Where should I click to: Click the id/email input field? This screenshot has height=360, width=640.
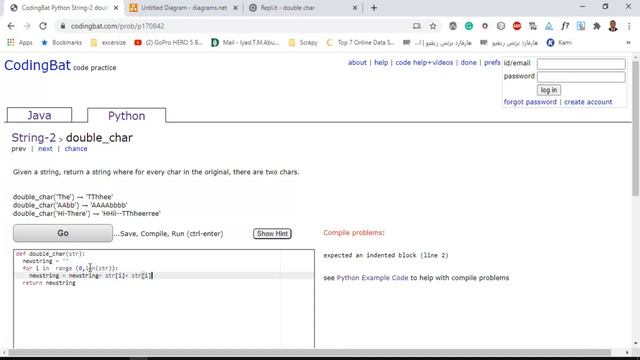pyautogui.click(x=581, y=64)
